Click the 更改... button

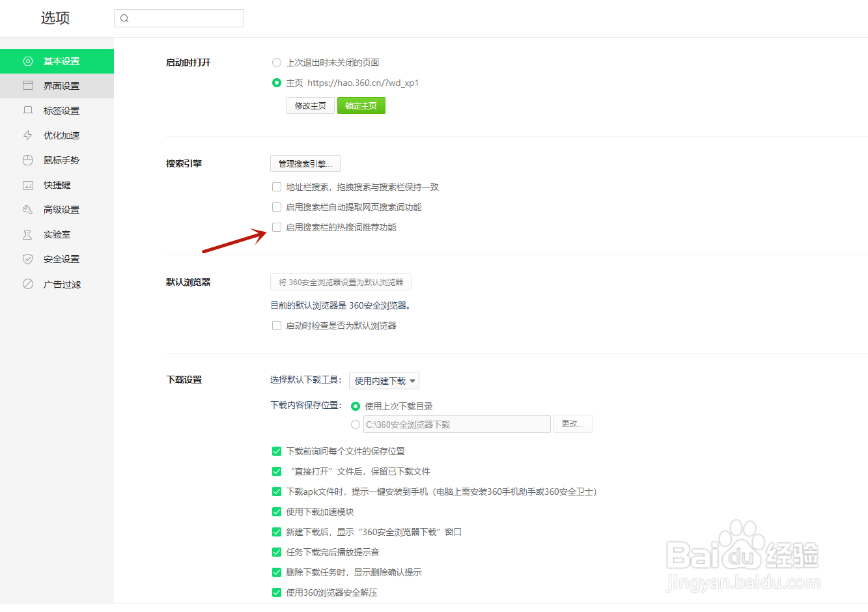[573, 424]
